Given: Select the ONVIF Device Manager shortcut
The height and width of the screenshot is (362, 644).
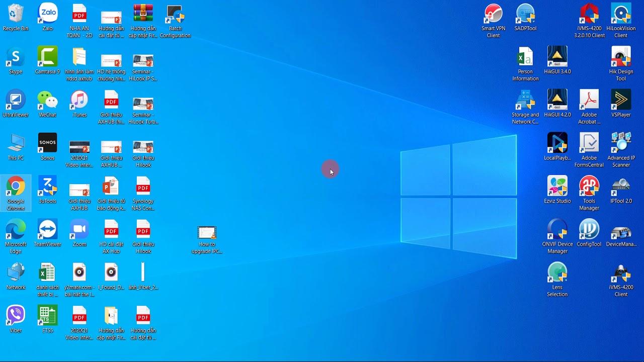Looking at the screenshot, I should (557, 237).
